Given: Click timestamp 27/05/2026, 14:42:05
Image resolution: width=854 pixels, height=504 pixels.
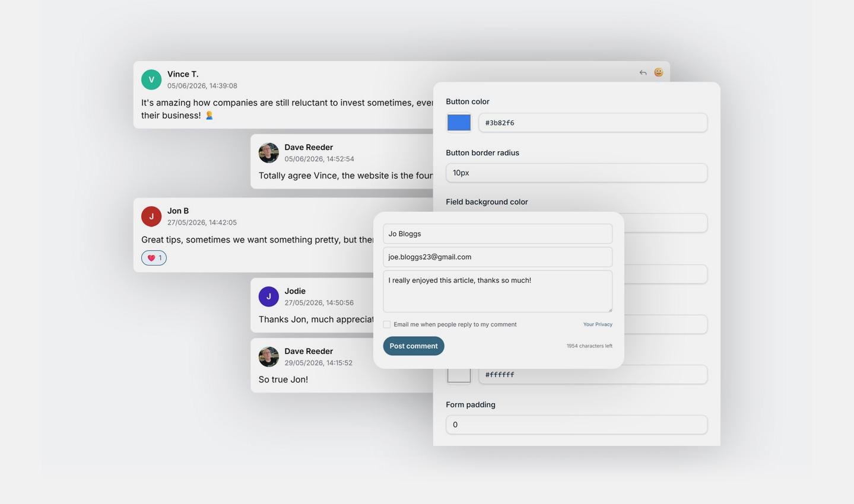Looking at the screenshot, I should click(x=202, y=222).
